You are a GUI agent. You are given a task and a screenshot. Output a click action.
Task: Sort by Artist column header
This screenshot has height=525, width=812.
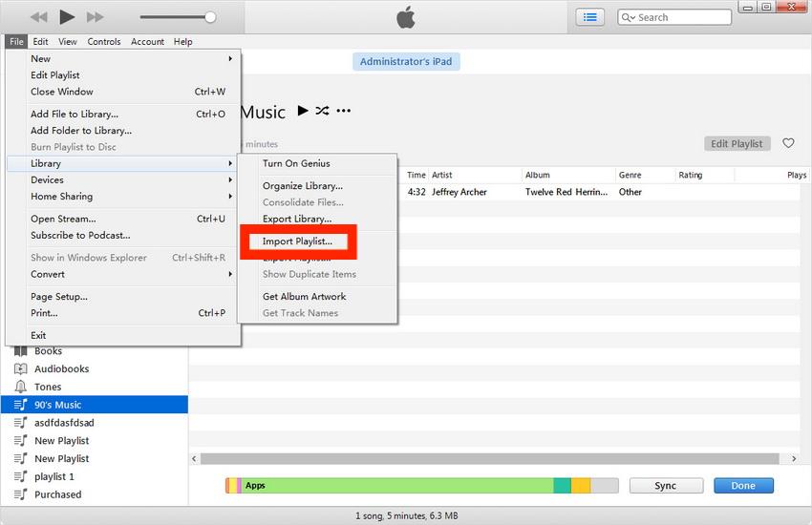[476, 175]
